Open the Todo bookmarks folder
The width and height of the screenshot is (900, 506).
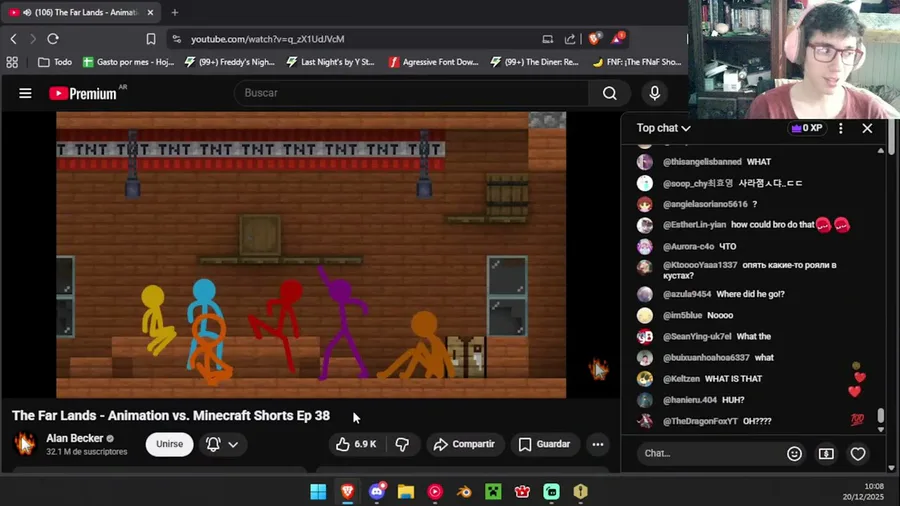pyautogui.click(x=55, y=62)
